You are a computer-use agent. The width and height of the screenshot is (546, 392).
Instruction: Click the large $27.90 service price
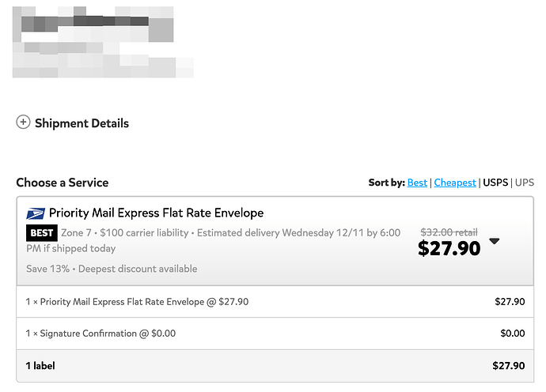tap(449, 248)
